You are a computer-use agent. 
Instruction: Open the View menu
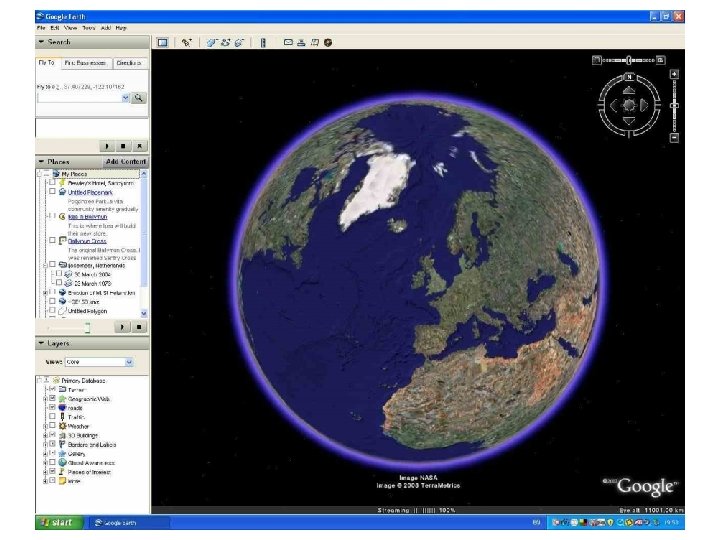pos(71,28)
